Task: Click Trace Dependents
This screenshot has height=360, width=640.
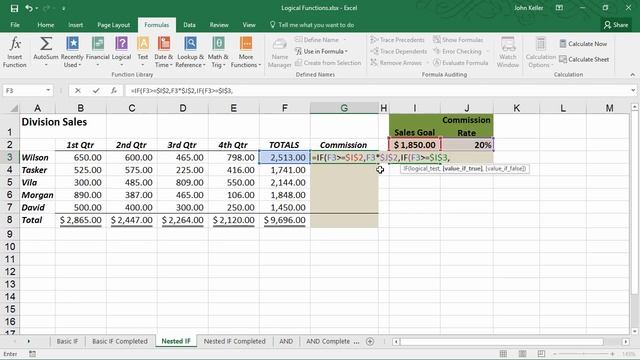Action: click(398, 51)
